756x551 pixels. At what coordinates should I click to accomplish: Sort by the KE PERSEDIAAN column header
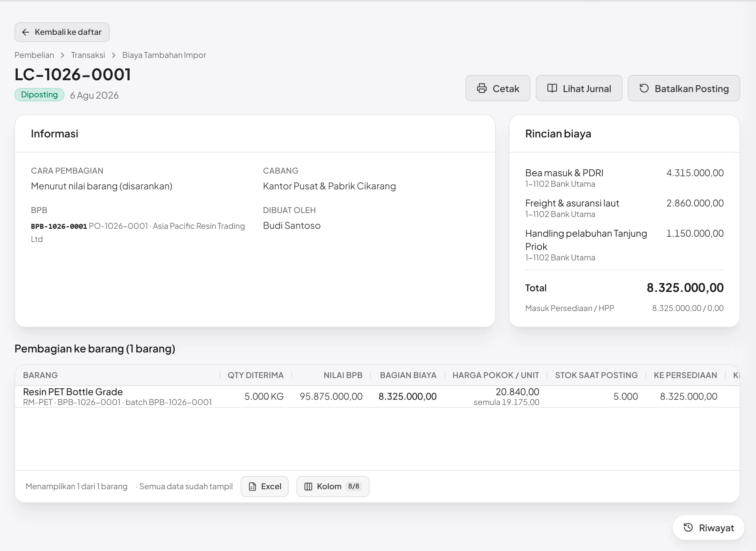pyautogui.click(x=685, y=375)
